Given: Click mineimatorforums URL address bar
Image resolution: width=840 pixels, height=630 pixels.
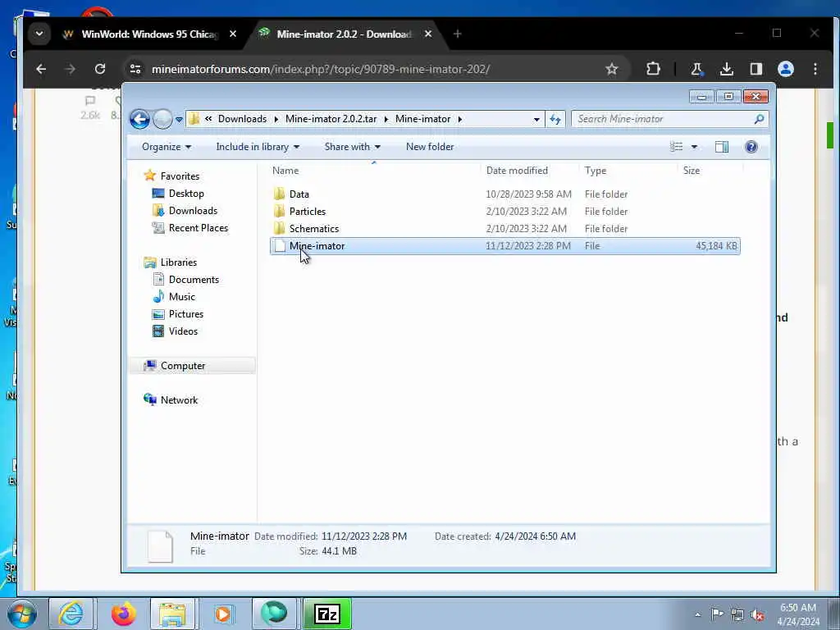Looking at the screenshot, I should (321, 69).
